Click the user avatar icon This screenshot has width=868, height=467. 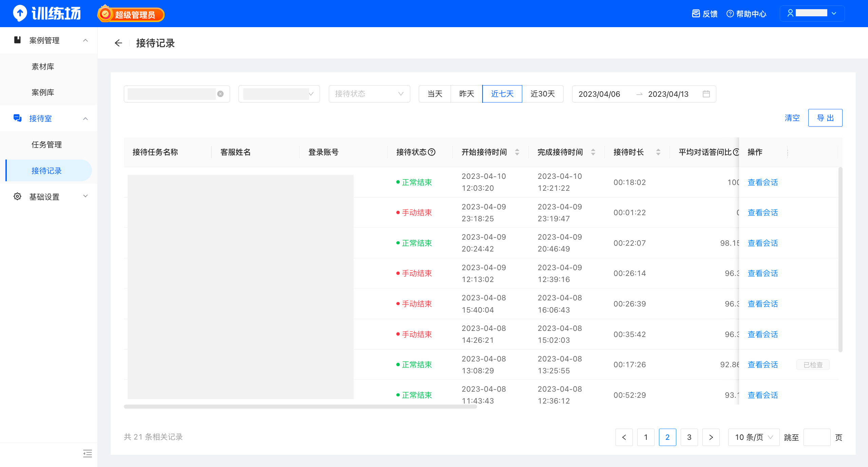(x=790, y=13)
